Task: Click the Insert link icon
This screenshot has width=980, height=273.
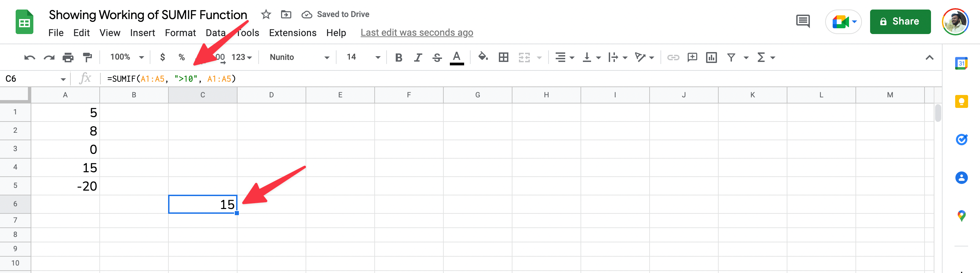Action: pyautogui.click(x=673, y=57)
